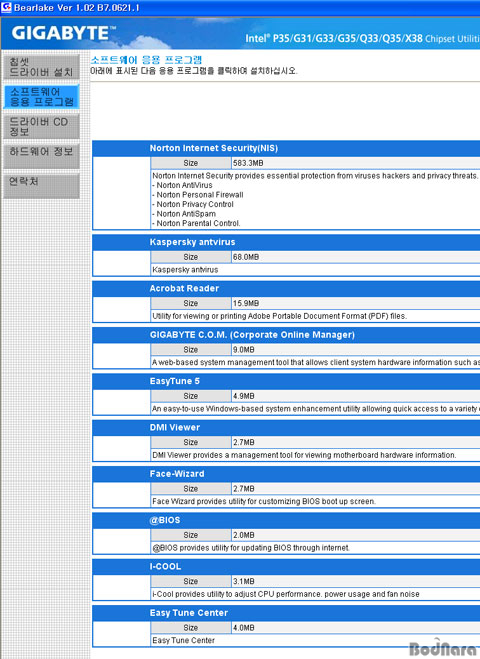Screen dimensions: 480x659
Task: Open the 하드웨어 정보 sidebar tab
Action: (x=41, y=156)
